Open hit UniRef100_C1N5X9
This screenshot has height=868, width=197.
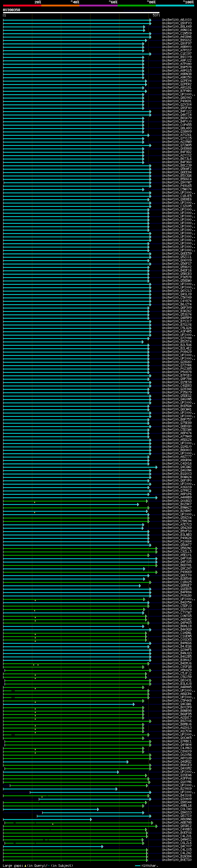[177, 33]
